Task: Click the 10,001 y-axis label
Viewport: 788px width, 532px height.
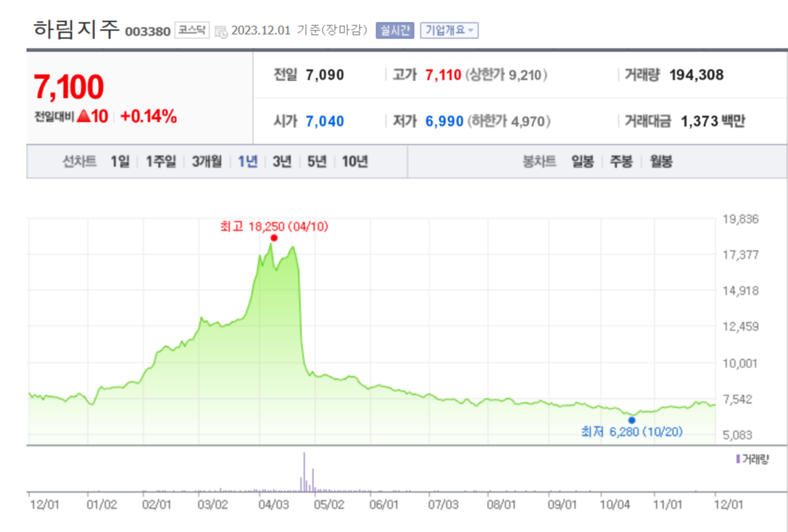Action: [x=739, y=363]
